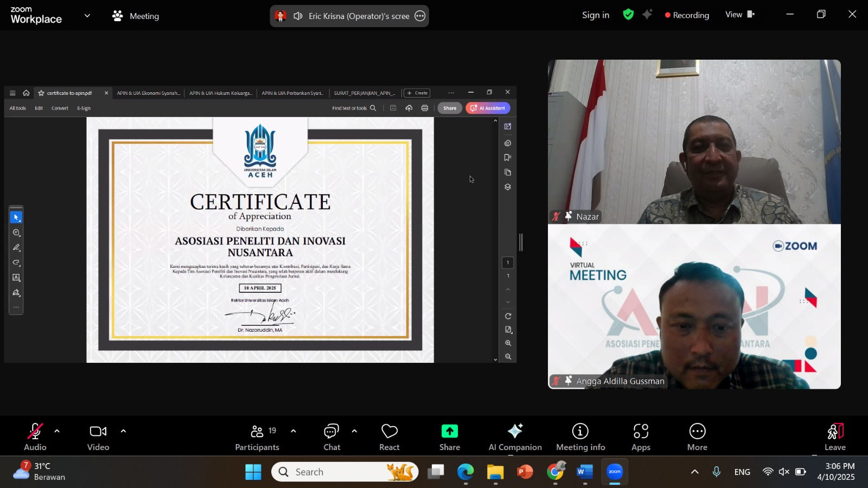Open File Explorer from taskbar
Image resolution: width=868 pixels, height=488 pixels.
[x=495, y=472]
